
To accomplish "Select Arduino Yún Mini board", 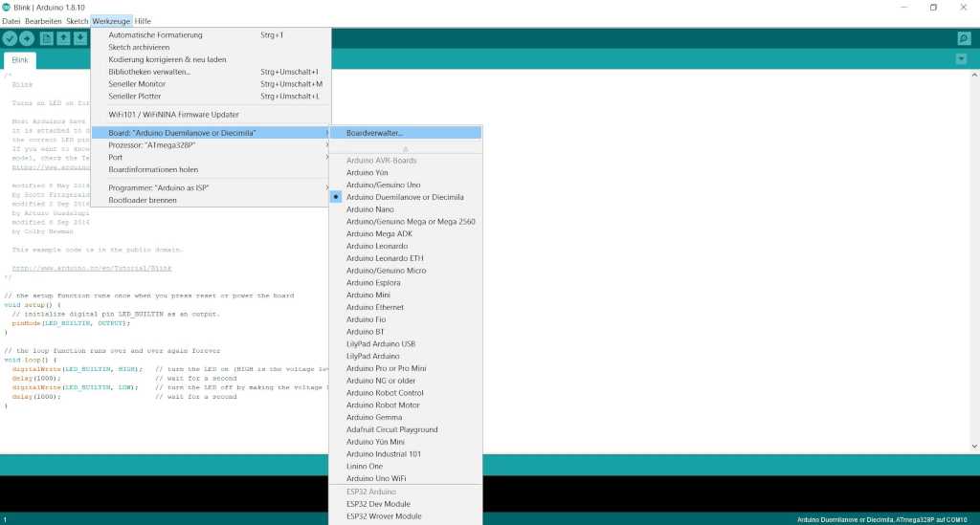I will 406,442.
